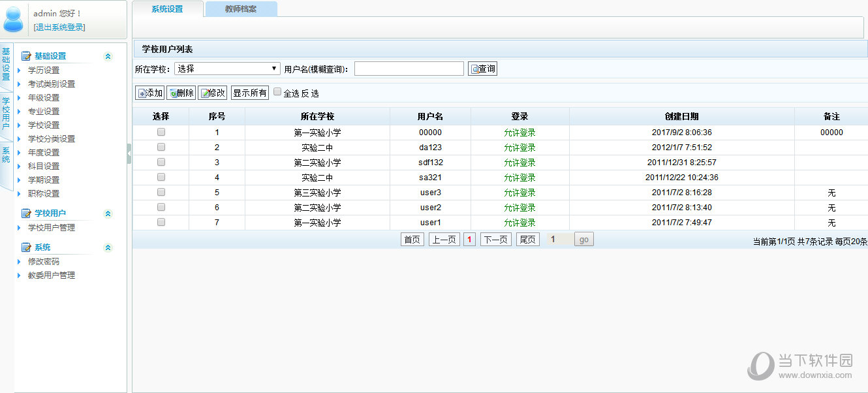Image resolution: width=868 pixels, height=393 pixels.
Task: Click the 所在学校 column header
Action: [x=318, y=116]
